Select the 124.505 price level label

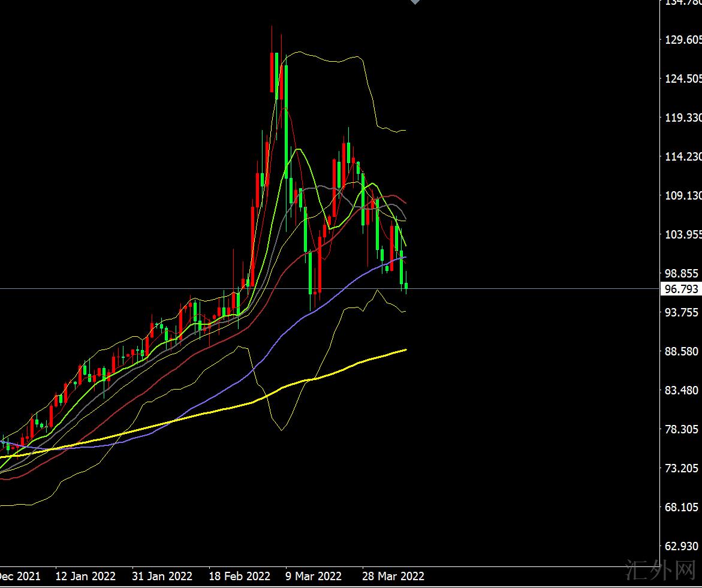(683, 79)
